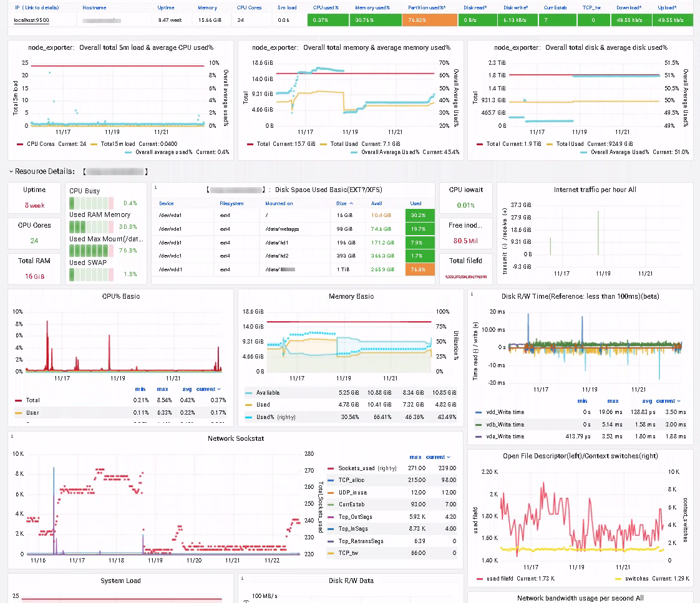The height and width of the screenshot is (603, 700).
Task: Click the max column header in Sockstat legend
Action: click(x=414, y=457)
